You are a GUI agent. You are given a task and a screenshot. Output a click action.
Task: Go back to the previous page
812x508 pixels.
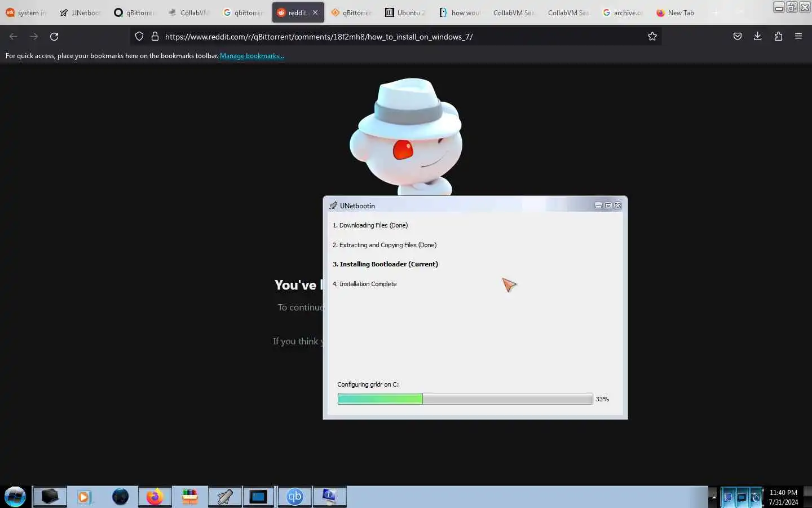coord(14,37)
